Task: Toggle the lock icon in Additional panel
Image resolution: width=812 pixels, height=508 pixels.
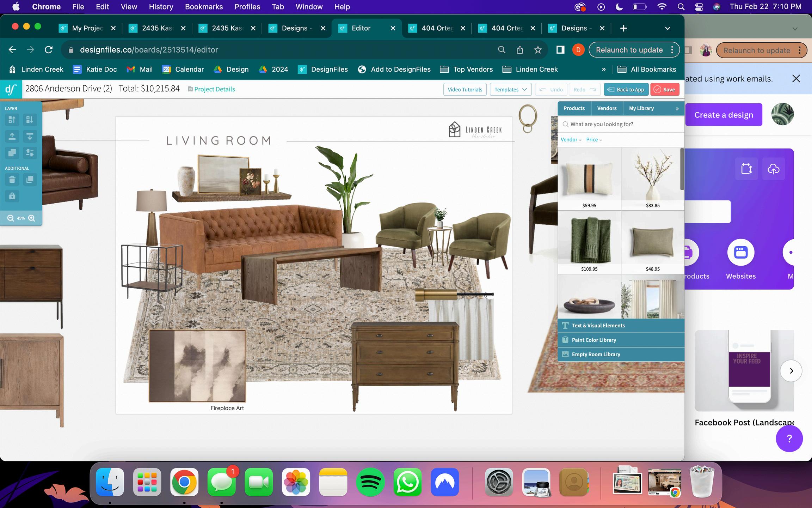Action: click(12, 196)
